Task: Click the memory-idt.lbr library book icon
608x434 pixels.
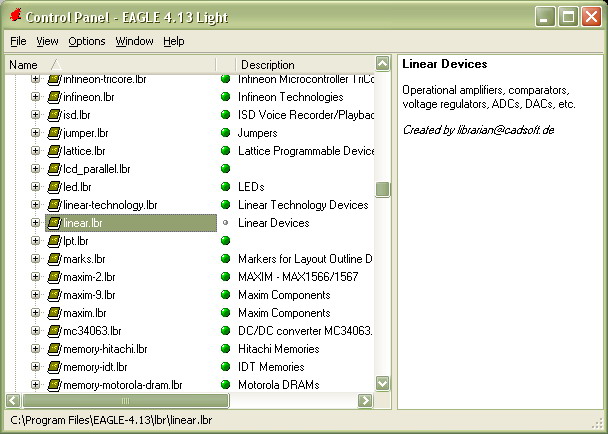Action: click(54, 367)
